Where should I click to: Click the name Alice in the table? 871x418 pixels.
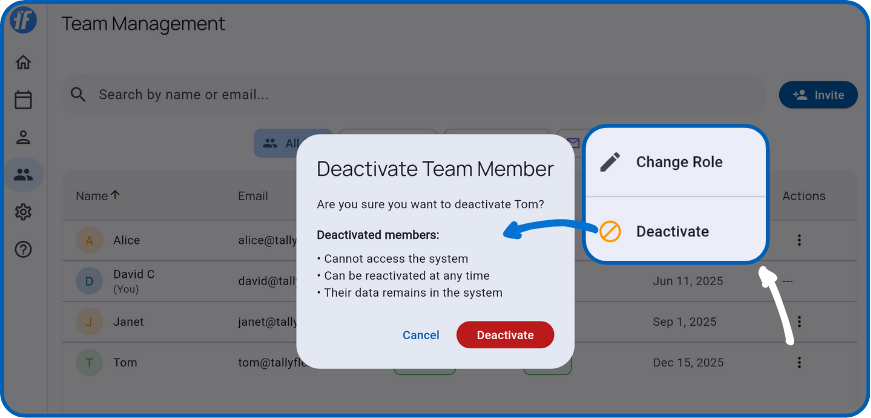(127, 240)
